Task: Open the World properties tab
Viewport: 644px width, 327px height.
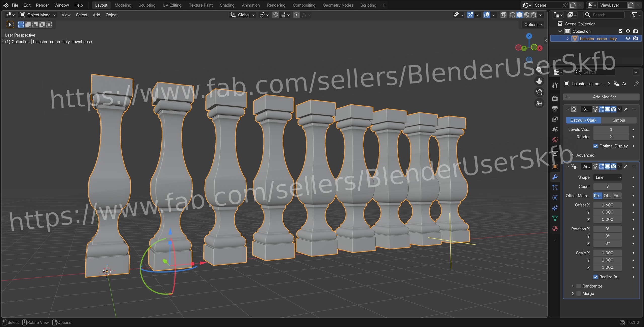Action: (555, 140)
